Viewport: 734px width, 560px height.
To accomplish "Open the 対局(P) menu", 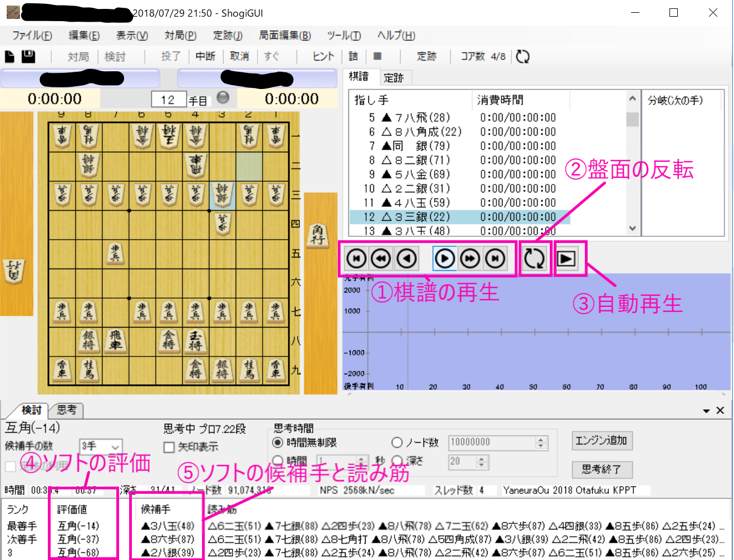I will (x=180, y=36).
